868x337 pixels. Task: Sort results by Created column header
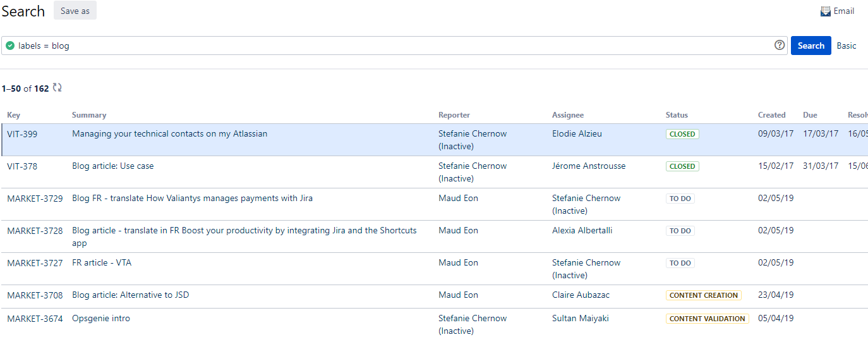tap(771, 115)
